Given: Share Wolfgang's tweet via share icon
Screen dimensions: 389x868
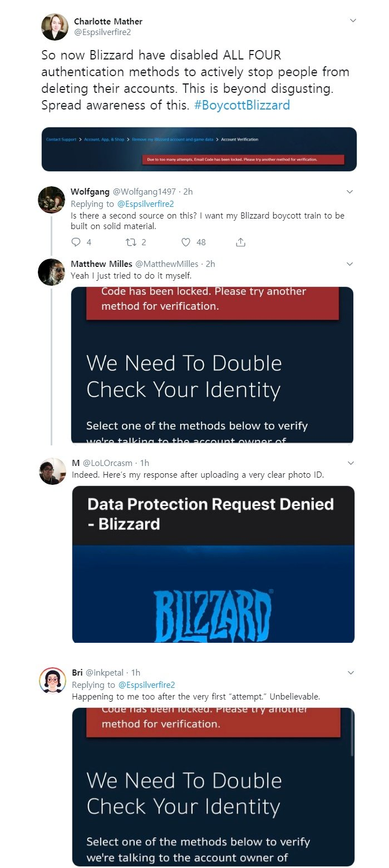Looking at the screenshot, I should [240, 242].
